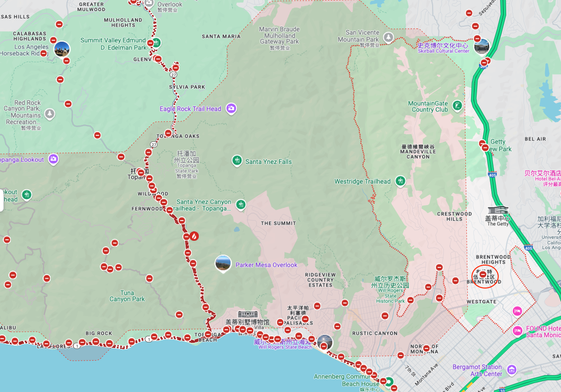Open the Eagle Rock Trail Head camera marker
This screenshot has height=392, width=561.
click(x=231, y=109)
